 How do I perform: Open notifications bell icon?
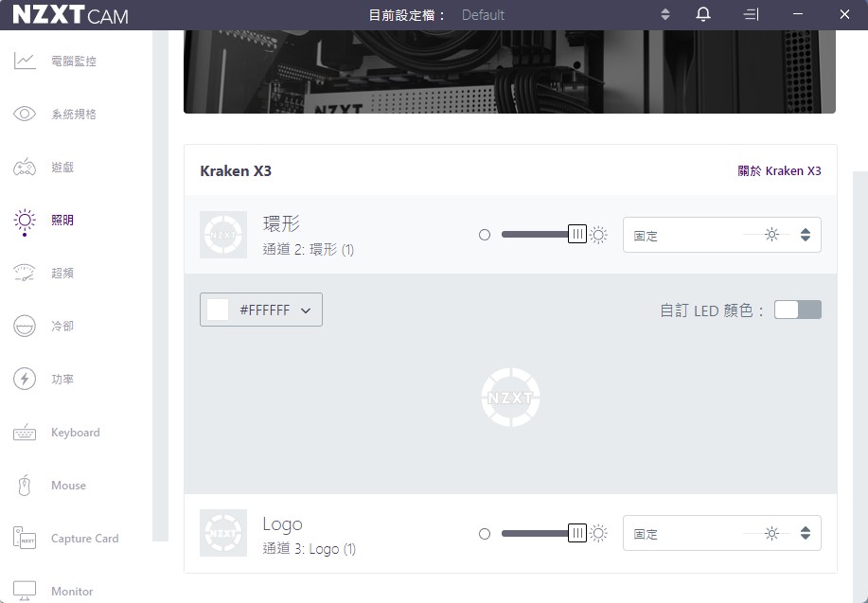[x=703, y=15]
